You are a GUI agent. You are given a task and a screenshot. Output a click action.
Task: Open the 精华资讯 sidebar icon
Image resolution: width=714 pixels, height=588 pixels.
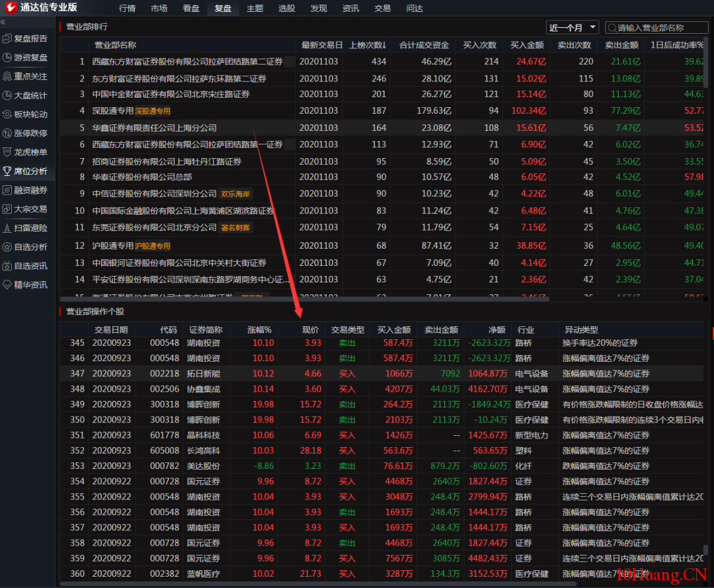[7, 284]
